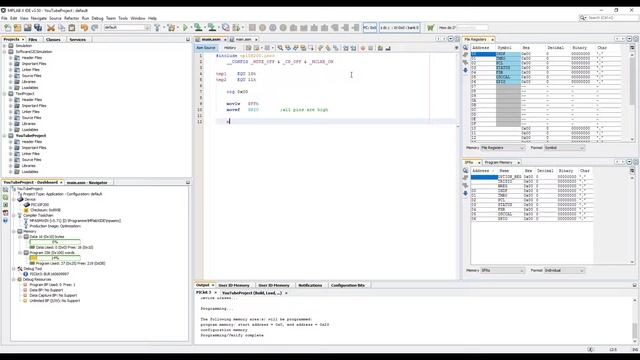Screen dimensions: 640x360
Task: Click the blue down arrow in File Registers sidebar
Action: 465,70
